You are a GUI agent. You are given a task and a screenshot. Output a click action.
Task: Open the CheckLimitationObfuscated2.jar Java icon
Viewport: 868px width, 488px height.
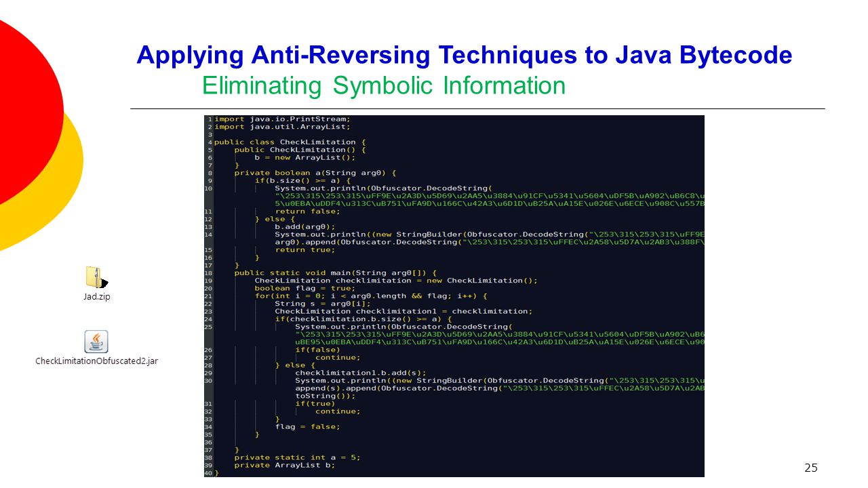96,342
